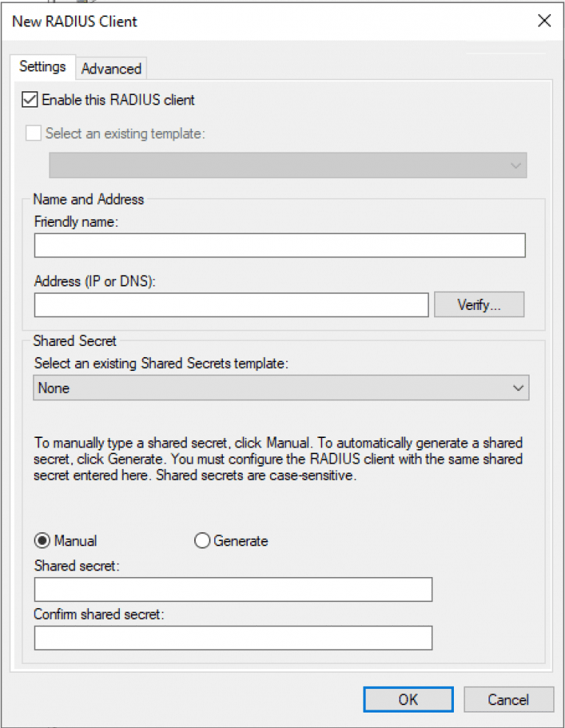Focus the Shared secret text box

(x=232, y=589)
